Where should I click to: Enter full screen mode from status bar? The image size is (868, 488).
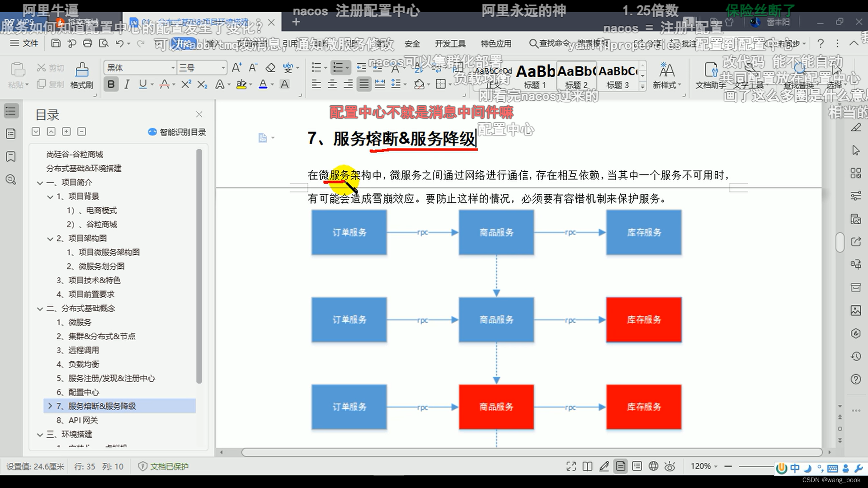point(571,466)
